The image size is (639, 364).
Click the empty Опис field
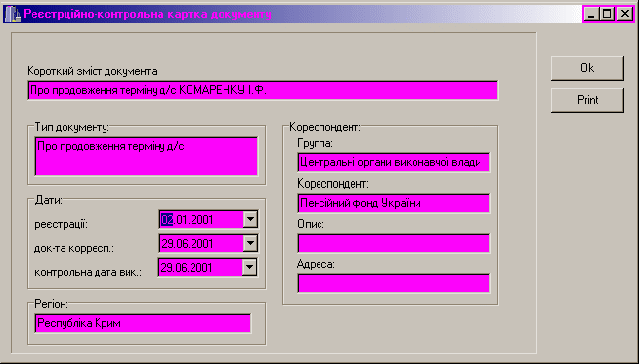(x=393, y=243)
